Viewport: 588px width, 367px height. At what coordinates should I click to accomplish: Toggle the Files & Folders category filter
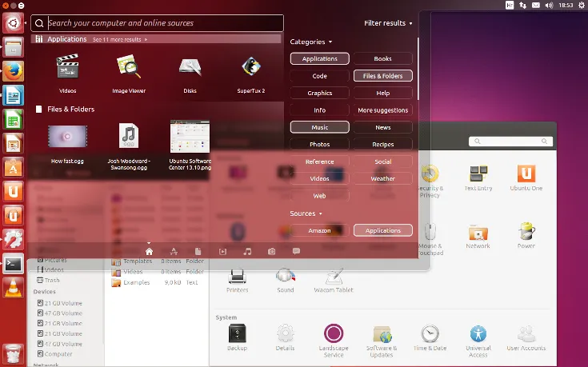[x=383, y=76]
